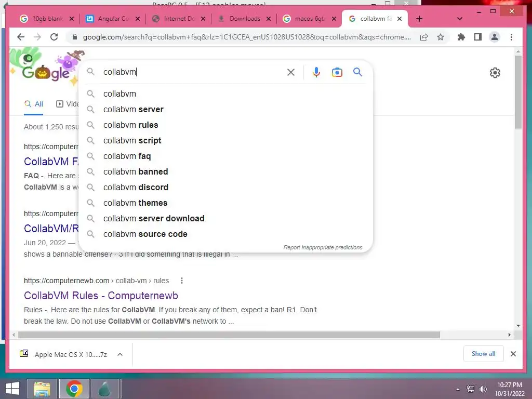Toggle the Chrome side panel icon

(x=478, y=37)
